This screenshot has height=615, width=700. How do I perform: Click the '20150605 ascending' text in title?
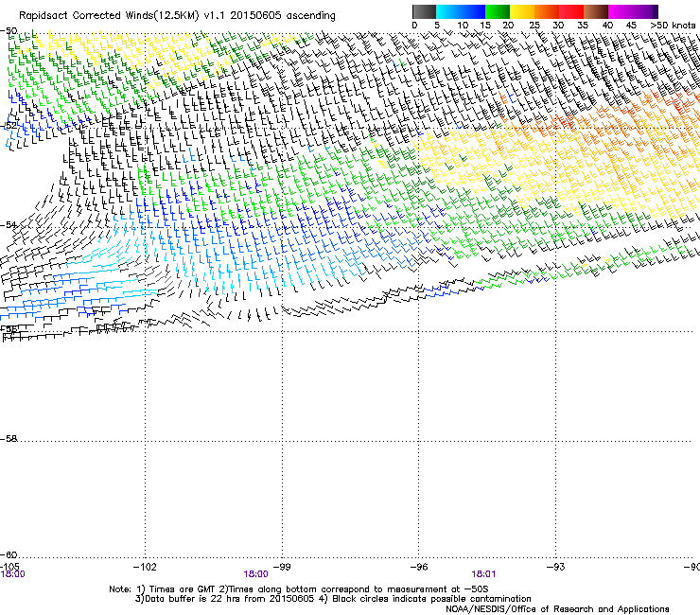(x=283, y=15)
